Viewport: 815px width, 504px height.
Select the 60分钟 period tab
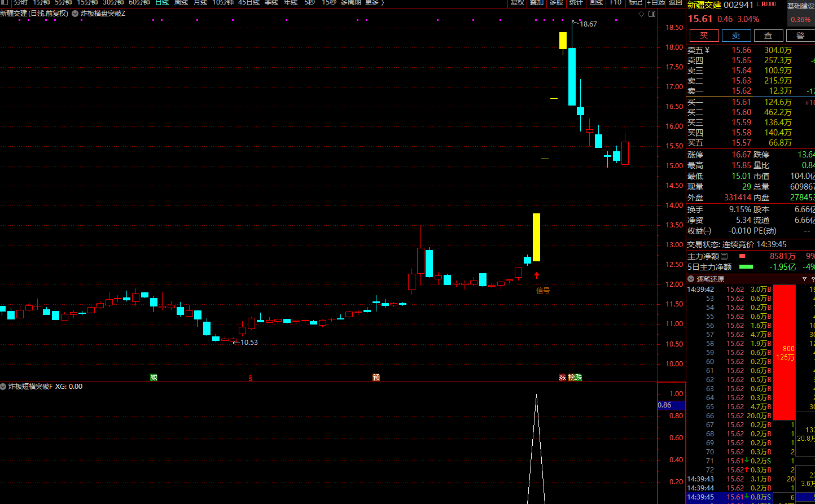click(x=139, y=2)
